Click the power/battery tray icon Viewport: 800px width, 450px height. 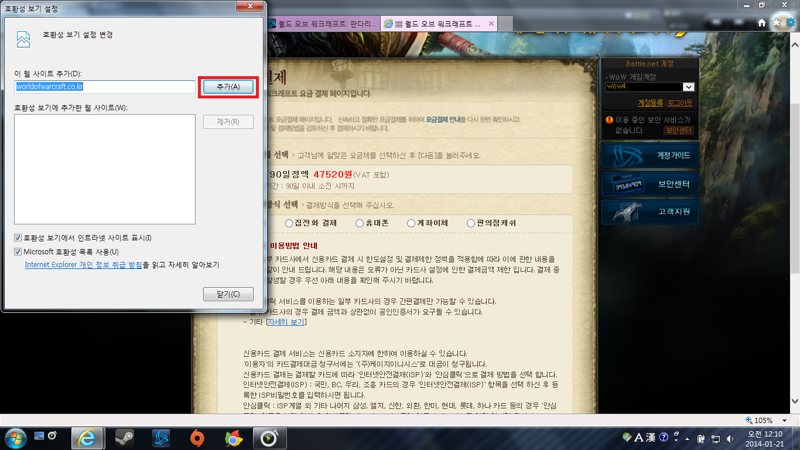[x=701, y=439]
